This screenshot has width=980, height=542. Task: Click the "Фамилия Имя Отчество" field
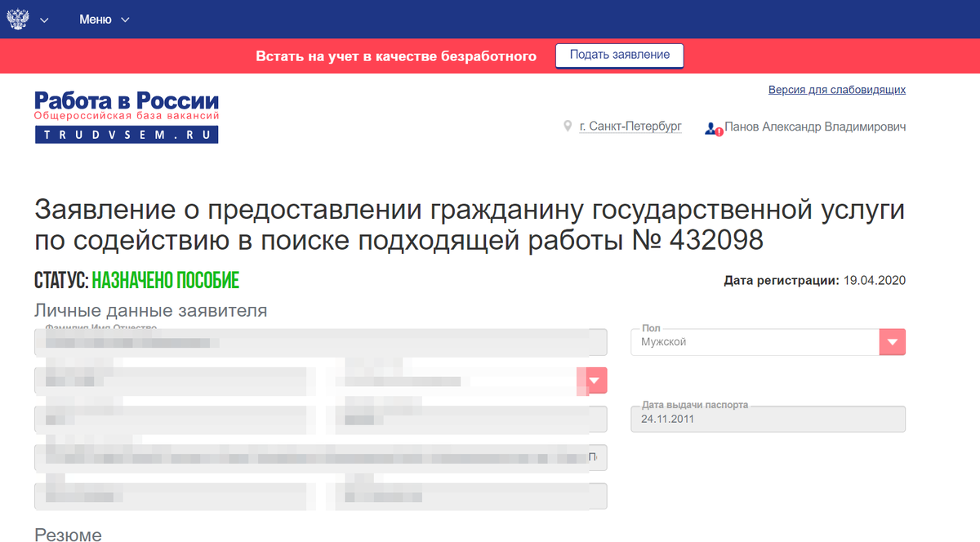pos(318,341)
